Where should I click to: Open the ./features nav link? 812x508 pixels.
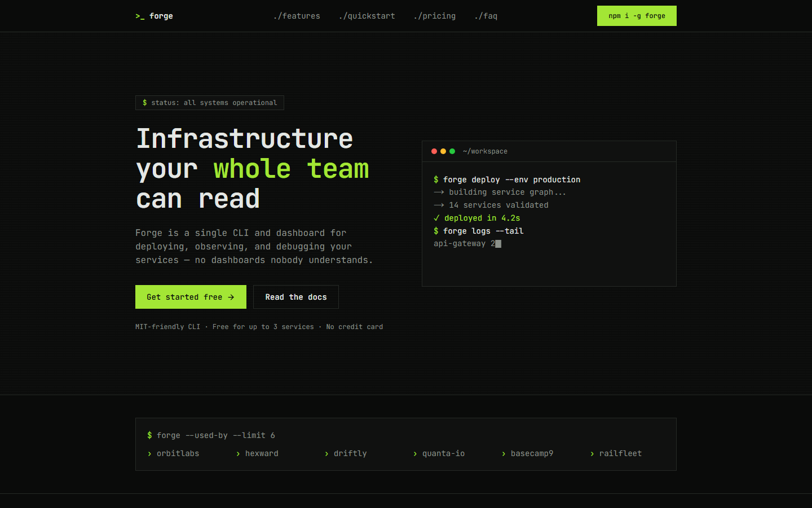(297, 16)
